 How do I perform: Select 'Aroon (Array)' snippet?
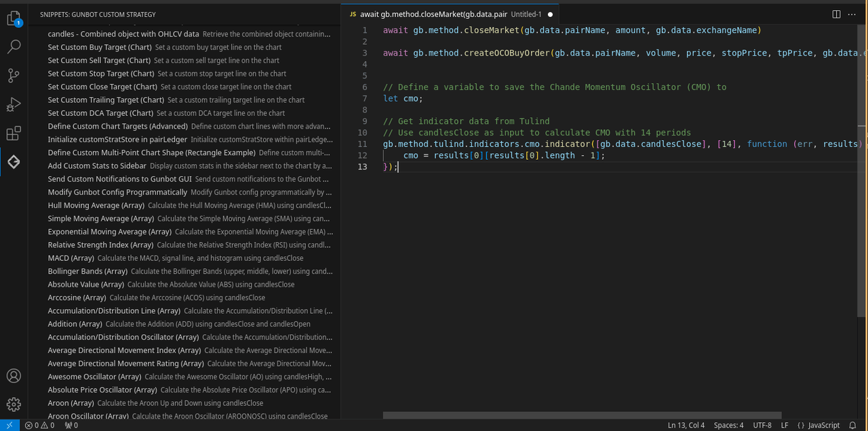(x=184, y=403)
